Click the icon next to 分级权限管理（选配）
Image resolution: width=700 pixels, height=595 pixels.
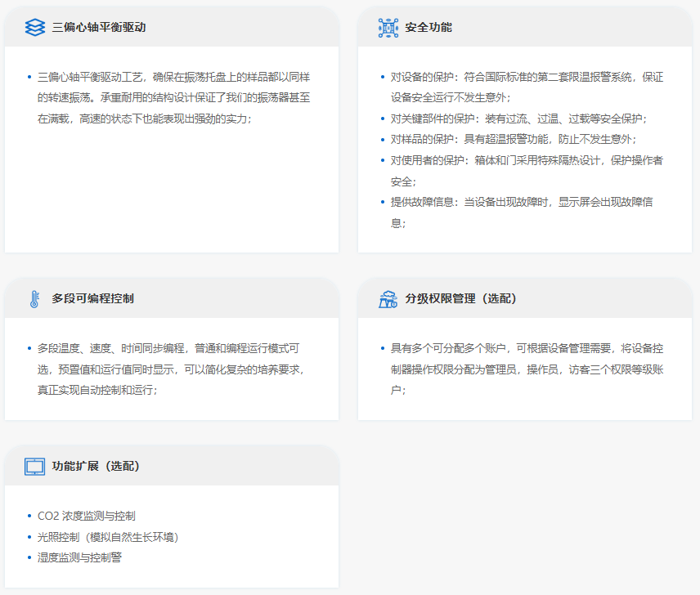pyautogui.click(x=388, y=299)
